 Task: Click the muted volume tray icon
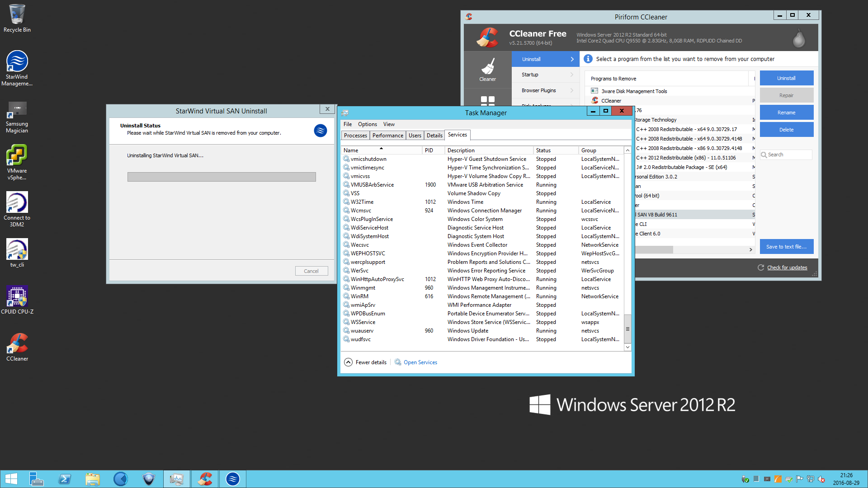click(821, 479)
